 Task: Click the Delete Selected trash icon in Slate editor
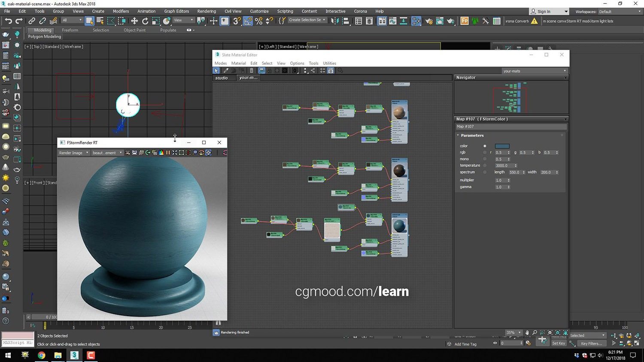click(252, 70)
